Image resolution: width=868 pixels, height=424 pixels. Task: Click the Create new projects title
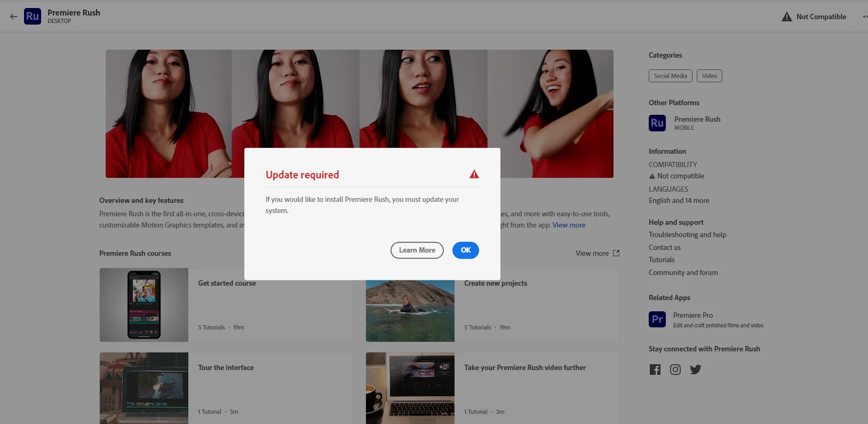[496, 284]
